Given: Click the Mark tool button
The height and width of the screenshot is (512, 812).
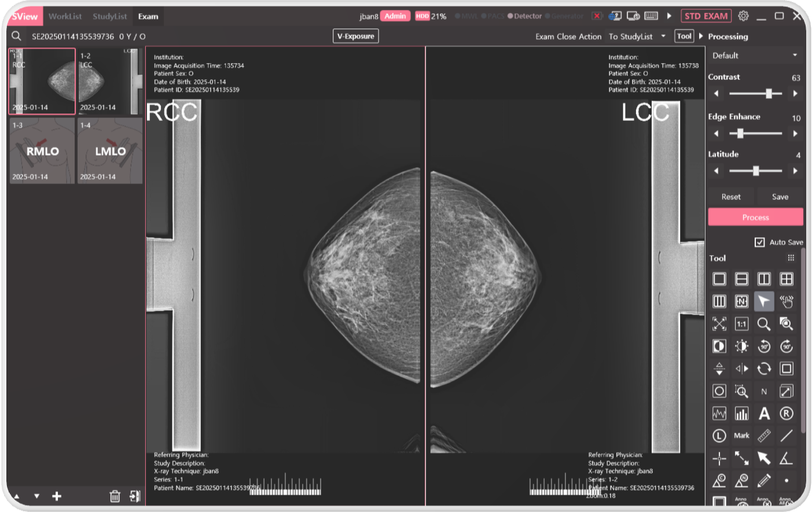Looking at the screenshot, I should click(741, 436).
